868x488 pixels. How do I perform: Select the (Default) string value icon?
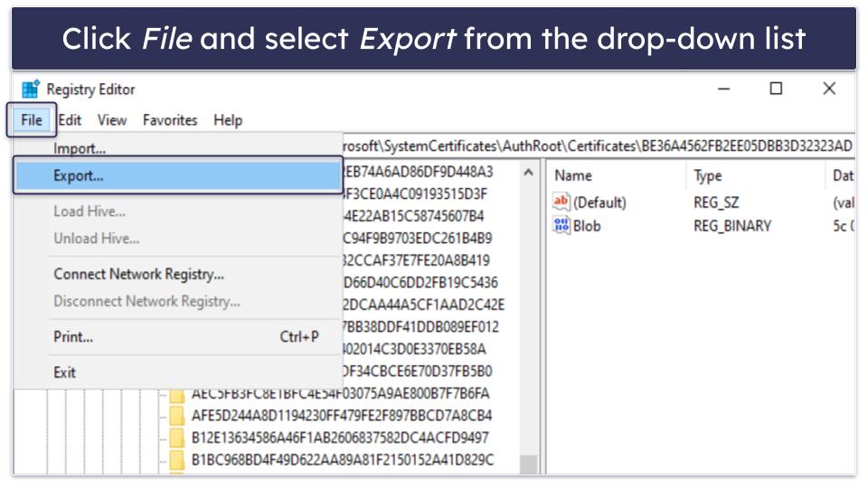[561, 202]
